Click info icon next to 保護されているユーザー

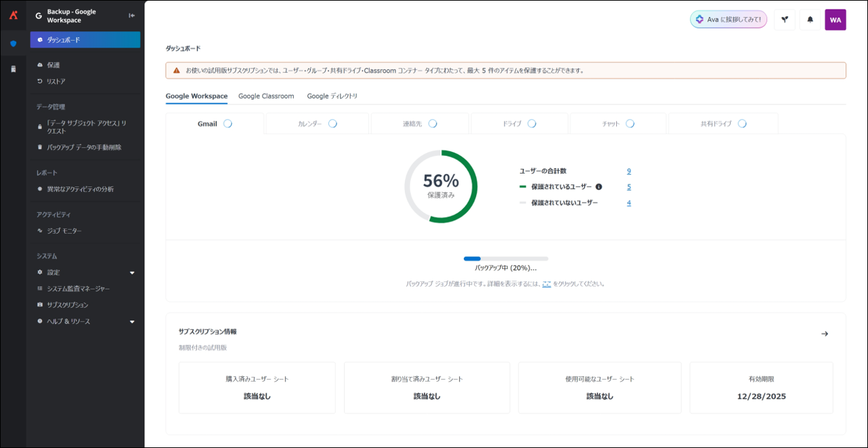coord(599,187)
